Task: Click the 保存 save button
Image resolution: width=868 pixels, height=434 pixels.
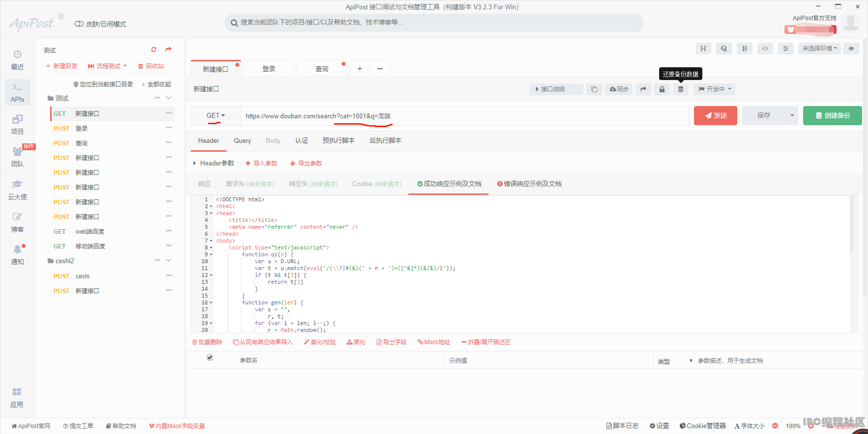Action: (764, 116)
